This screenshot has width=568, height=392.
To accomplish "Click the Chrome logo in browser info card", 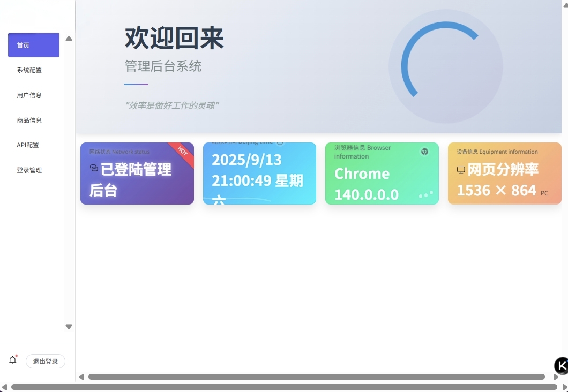I will [424, 152].
